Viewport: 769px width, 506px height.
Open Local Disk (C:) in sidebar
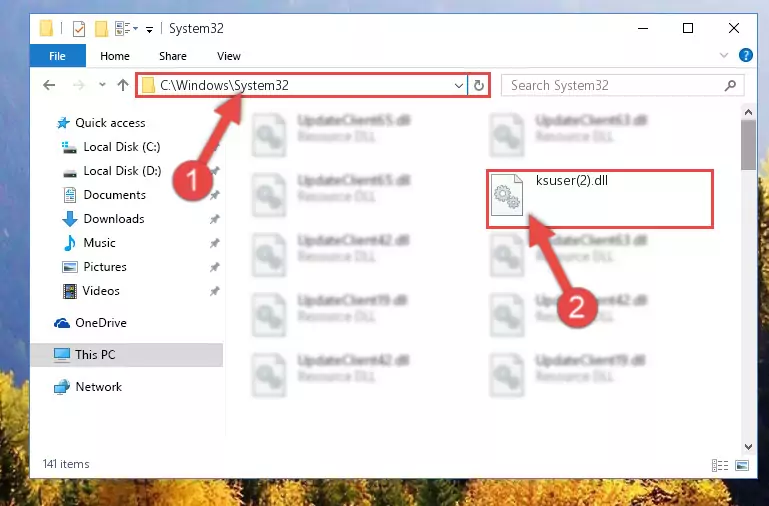click(x=122, y=147)
